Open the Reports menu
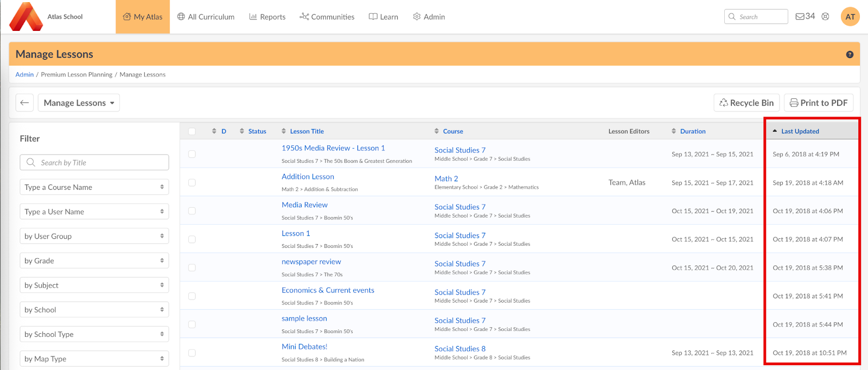The height and width of the screenshot is (370, 868). (267, 17)
